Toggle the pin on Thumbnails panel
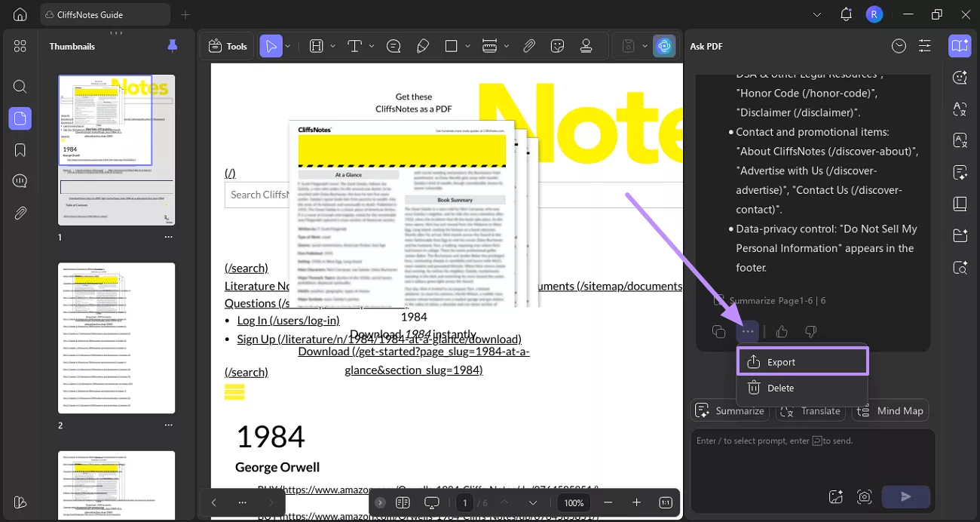980x522 pixels. point(173,46)
